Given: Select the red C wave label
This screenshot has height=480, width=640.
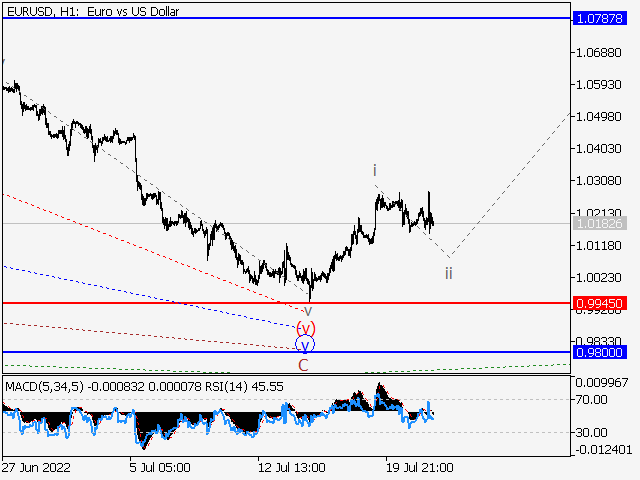Looking at the screenshot, I should [303, 365].
